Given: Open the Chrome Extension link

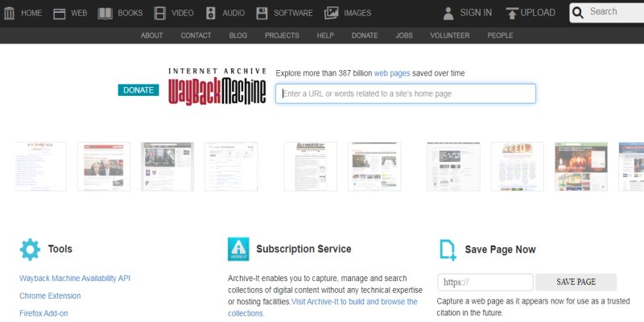Looking at the screenshot, I should pyautogui.click(x=50, y=295).
